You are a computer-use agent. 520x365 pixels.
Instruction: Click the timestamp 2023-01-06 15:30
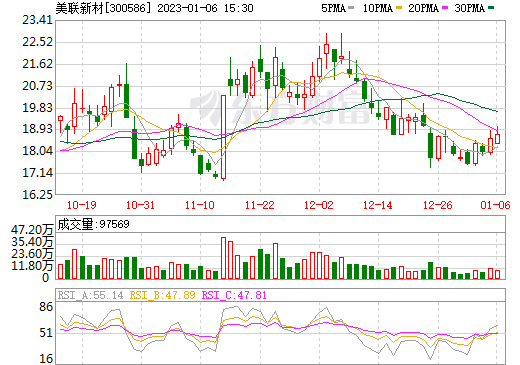click(205, 8)
